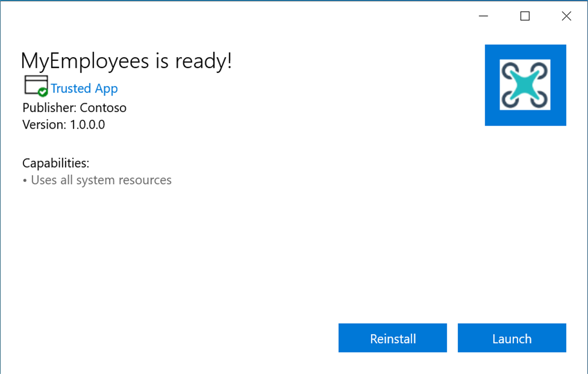The height and width of the screenshot is (374, 588).
Task: Click the bullet beside system resources capability
Action: tap(26, 180)
